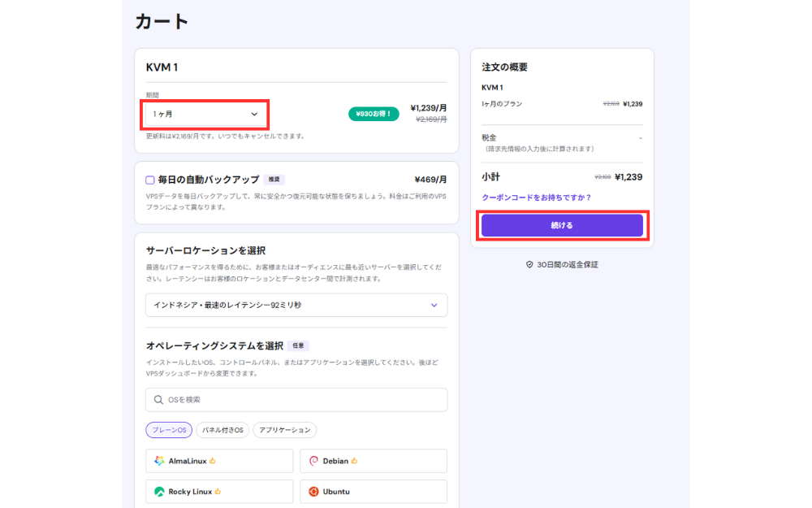The height and width of the screenshot is (508, 812).
Task: Click the Ubuntu logo icon
Action: point(313,492)
